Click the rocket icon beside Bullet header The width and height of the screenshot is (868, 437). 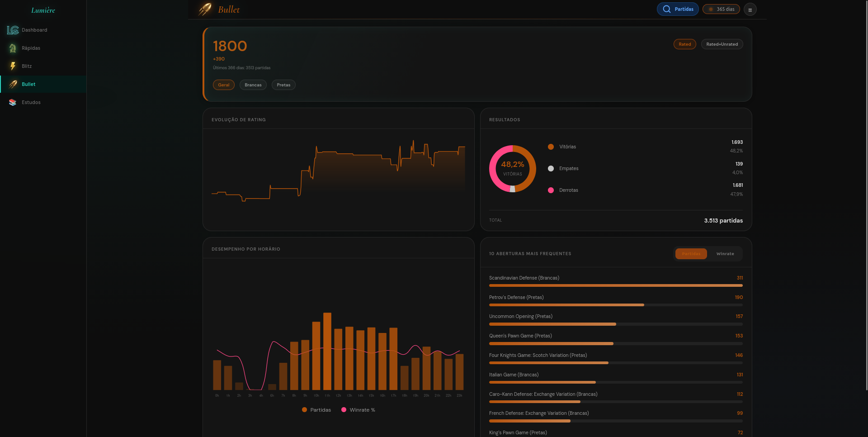pyautogui.click(x=205, y=9)
